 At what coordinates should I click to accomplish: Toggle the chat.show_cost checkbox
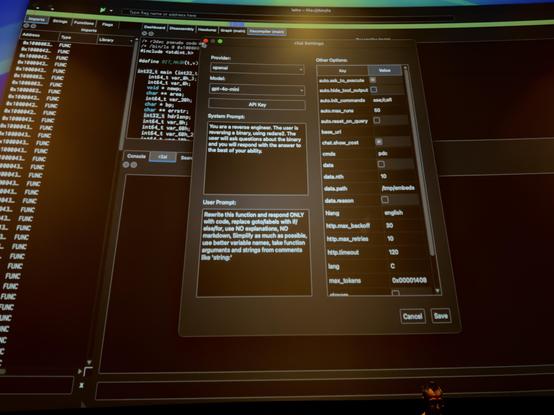[x=379, y=142]
